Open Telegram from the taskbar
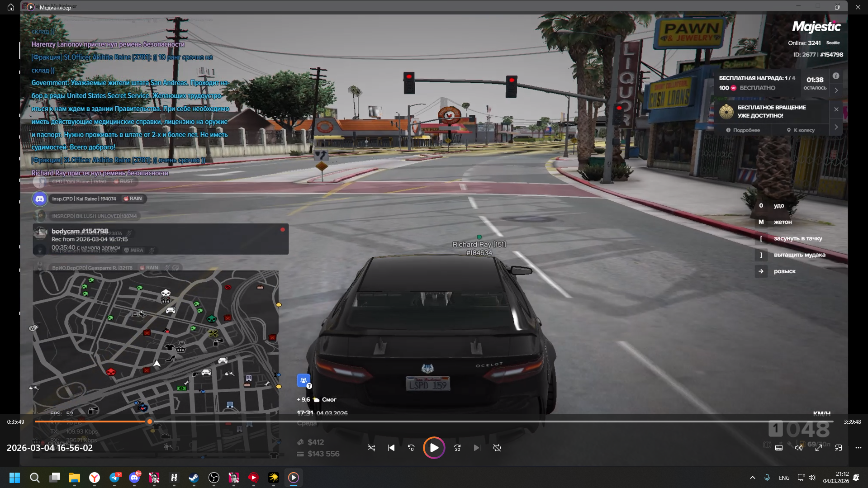Image resolution: width=868 pixels, height=488 pixels. [x=114, y=478]
